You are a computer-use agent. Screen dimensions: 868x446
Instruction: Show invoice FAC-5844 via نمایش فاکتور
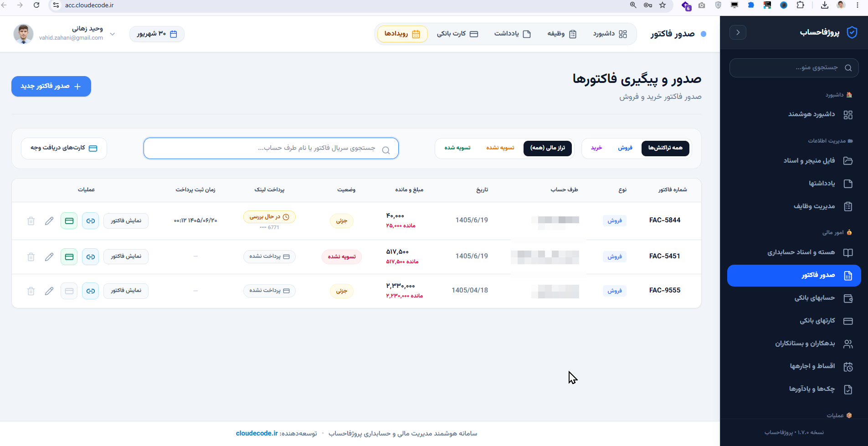click(x=126, y=221)
